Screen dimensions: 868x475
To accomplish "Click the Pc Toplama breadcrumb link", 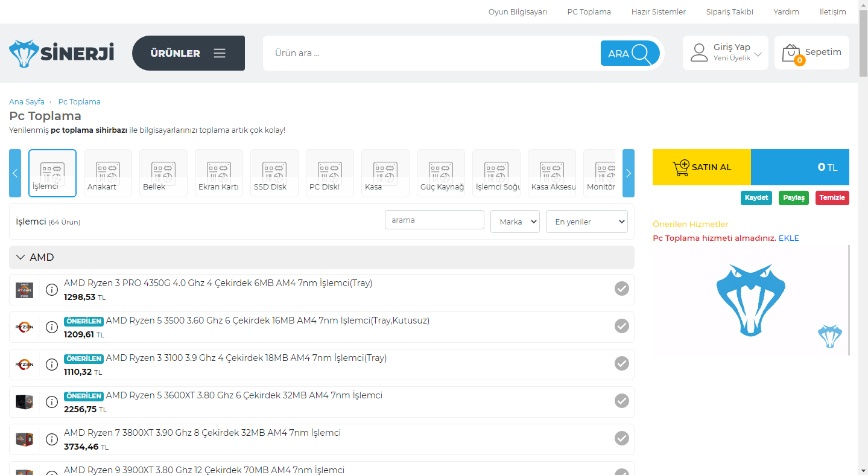I will tap(80, 102).
